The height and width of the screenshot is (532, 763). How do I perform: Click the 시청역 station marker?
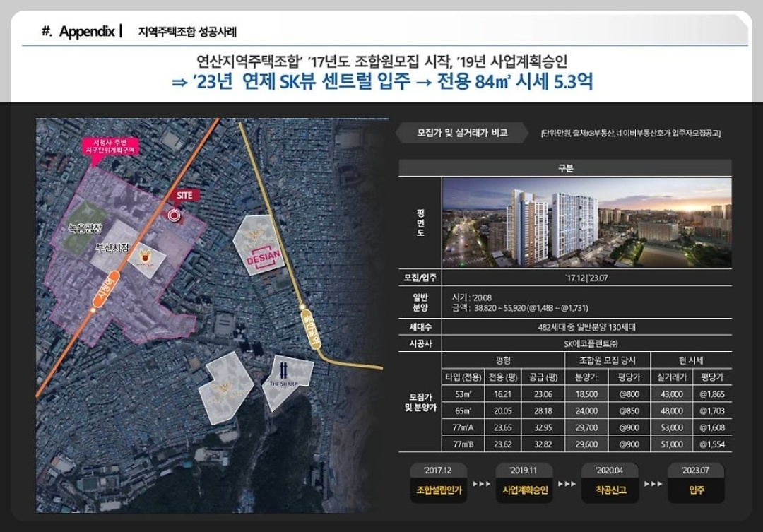click(106, 289)
